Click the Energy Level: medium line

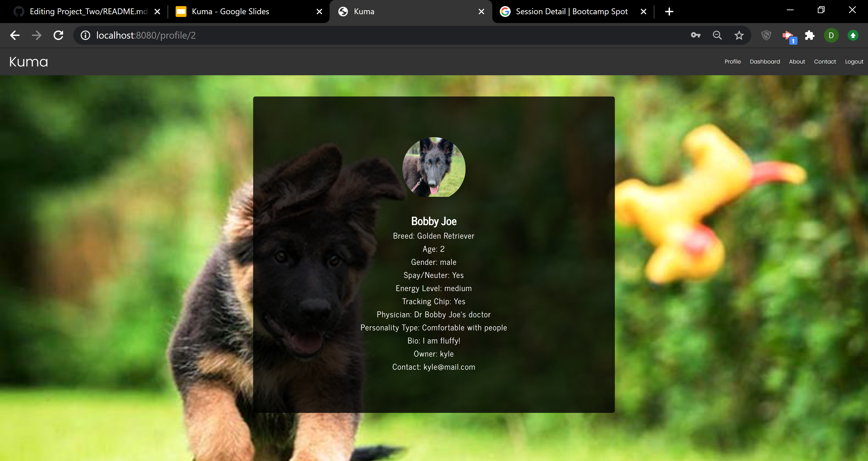434,288
